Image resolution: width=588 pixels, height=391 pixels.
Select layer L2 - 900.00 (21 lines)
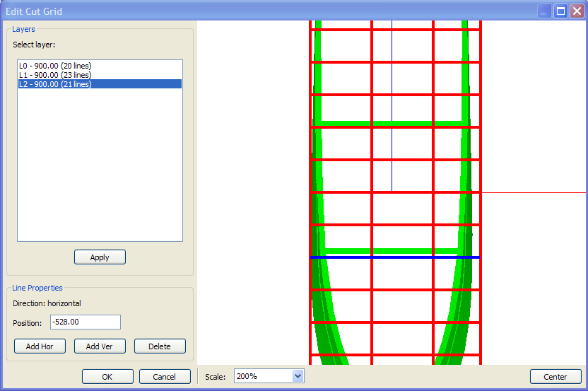pyautogui.click(x=100, y=84)
